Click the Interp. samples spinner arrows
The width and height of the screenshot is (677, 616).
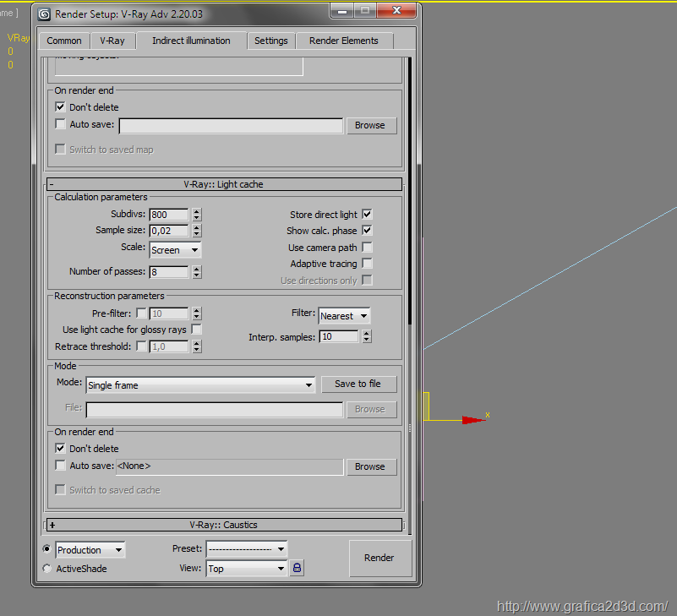coord(367,336)
